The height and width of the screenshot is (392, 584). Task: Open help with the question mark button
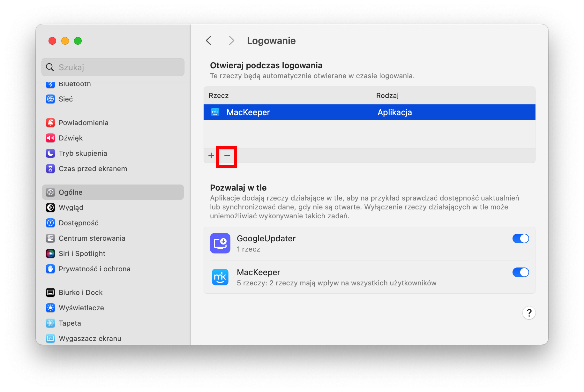point(529,313)
